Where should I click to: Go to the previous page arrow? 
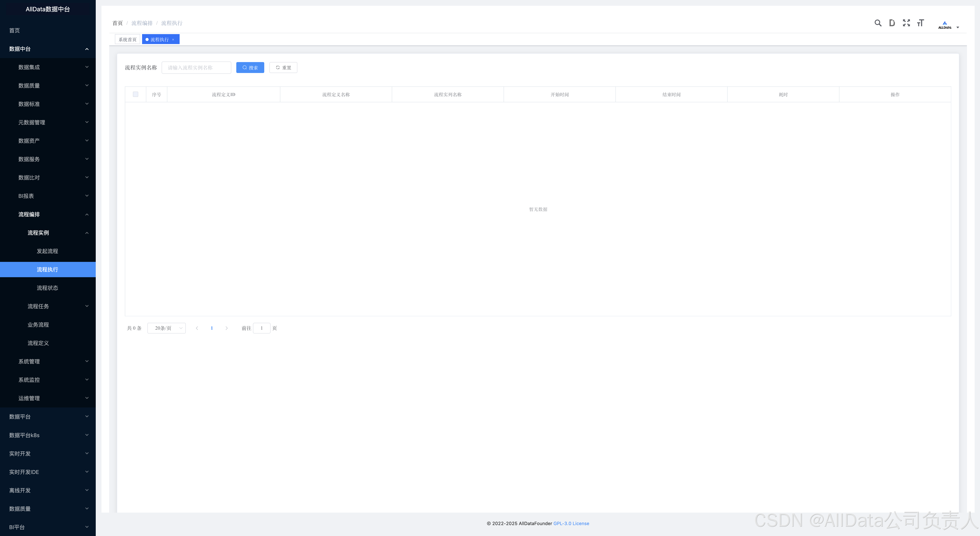pos(197,328)
